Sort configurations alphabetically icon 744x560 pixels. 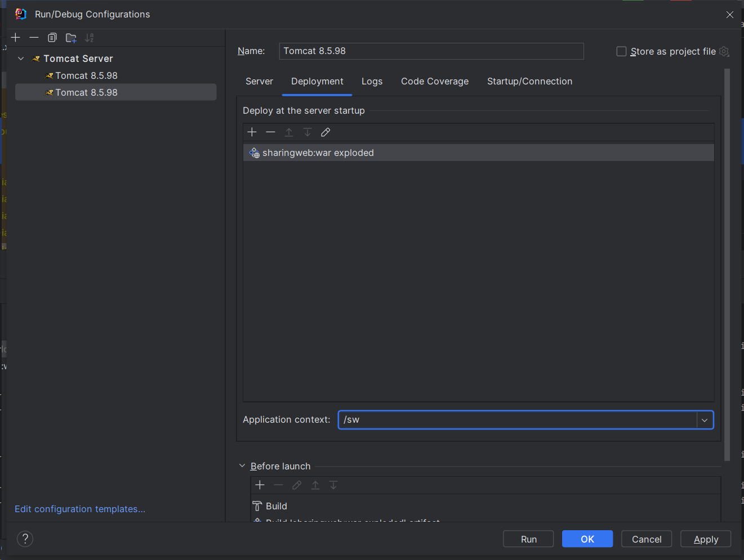pyautogui.click(x=90, y=38)
